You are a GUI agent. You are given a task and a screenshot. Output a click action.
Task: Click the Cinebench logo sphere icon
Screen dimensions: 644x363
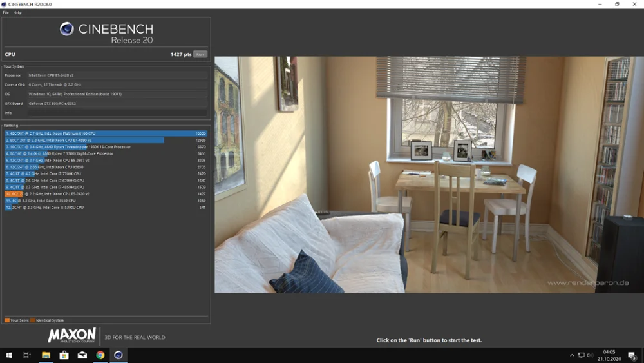[x=66, y=29]
